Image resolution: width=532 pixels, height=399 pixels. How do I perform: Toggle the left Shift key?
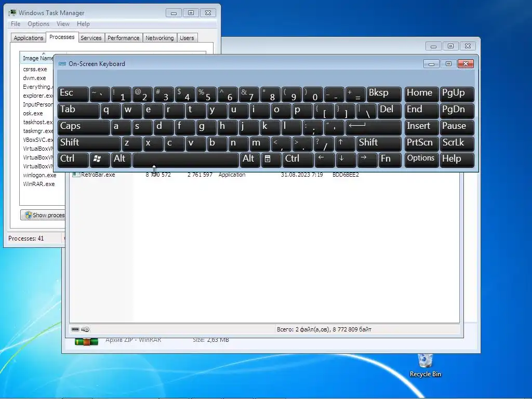point(89,143)
